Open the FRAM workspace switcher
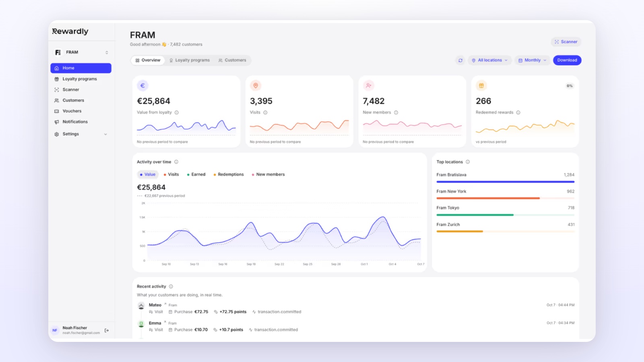Image resolution: width=644 pixels, height=362 pixels. pos(81,52)
